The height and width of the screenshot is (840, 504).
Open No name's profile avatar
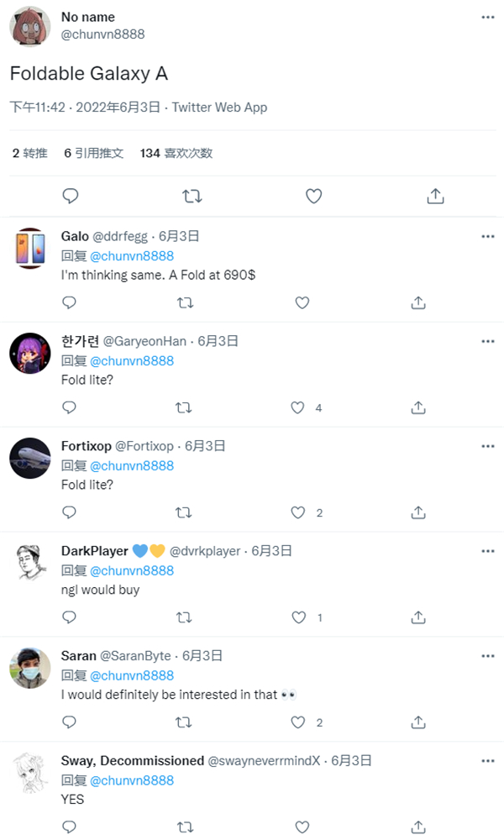[x=30, y=26]
